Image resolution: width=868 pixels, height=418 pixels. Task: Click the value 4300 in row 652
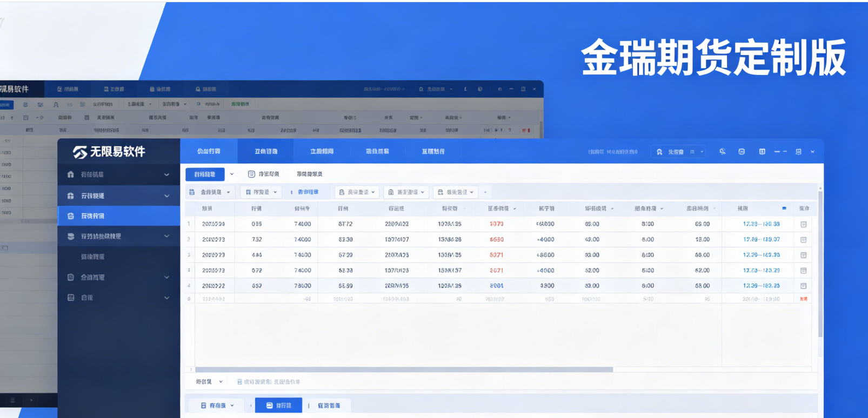[547, 286]
